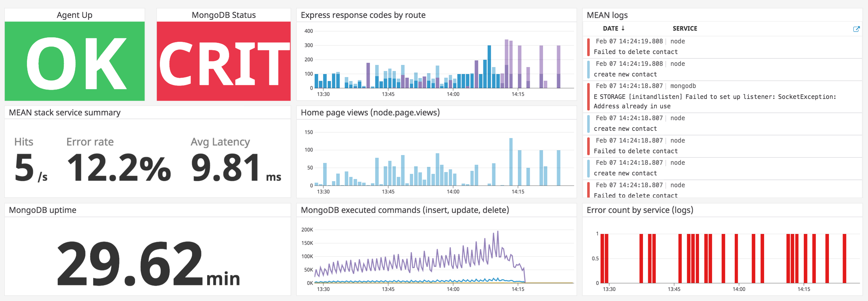Select the MEAN stack service summary title
Viewport: 868px width, 301px height.
tap(65, 112)
